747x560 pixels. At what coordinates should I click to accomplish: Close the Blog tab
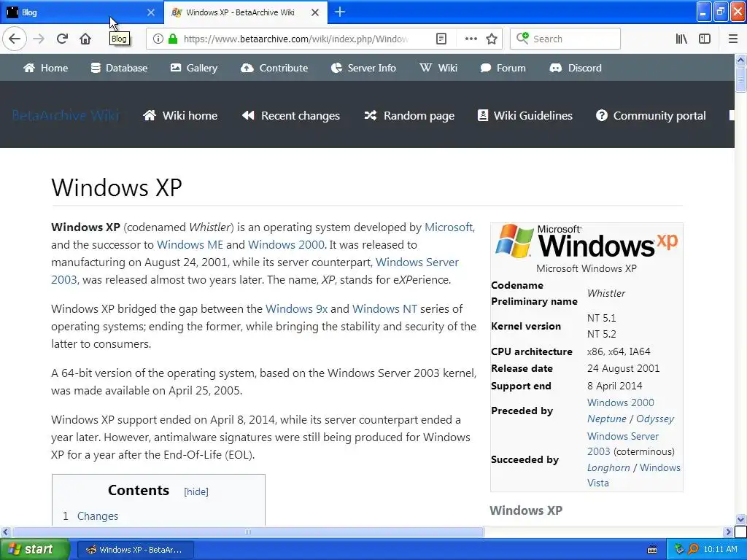point(150,12)
